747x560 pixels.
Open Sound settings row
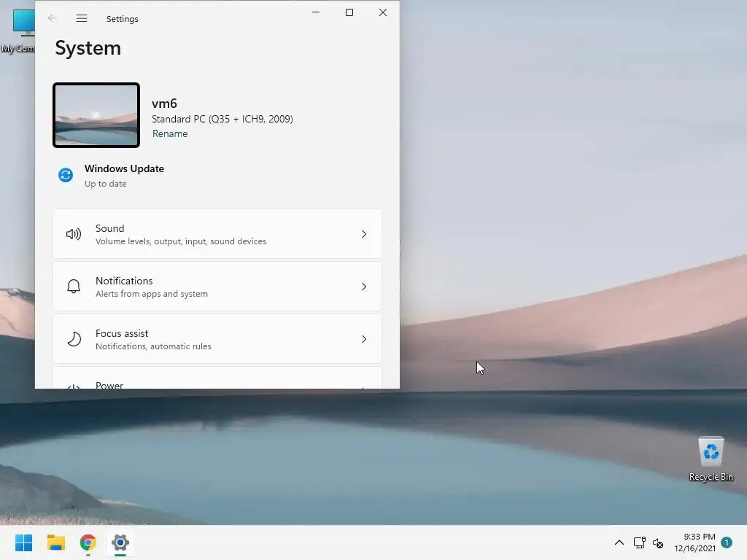(x=217, y=234)
